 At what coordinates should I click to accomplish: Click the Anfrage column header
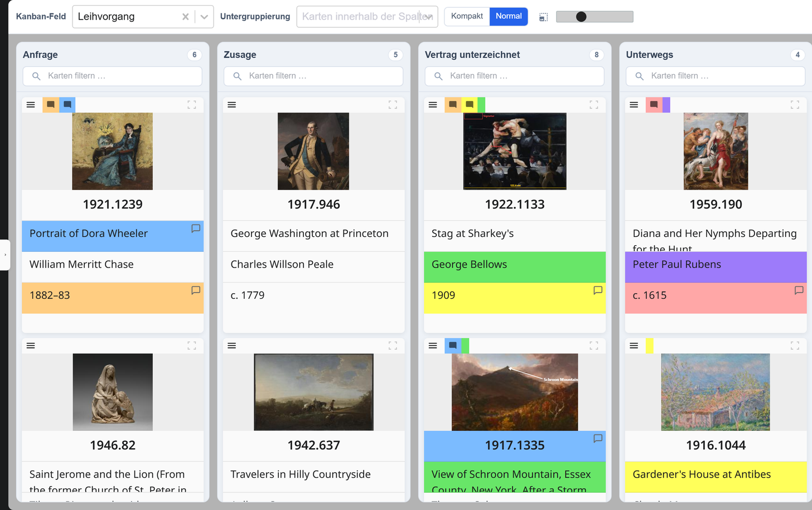click(40, 55)
